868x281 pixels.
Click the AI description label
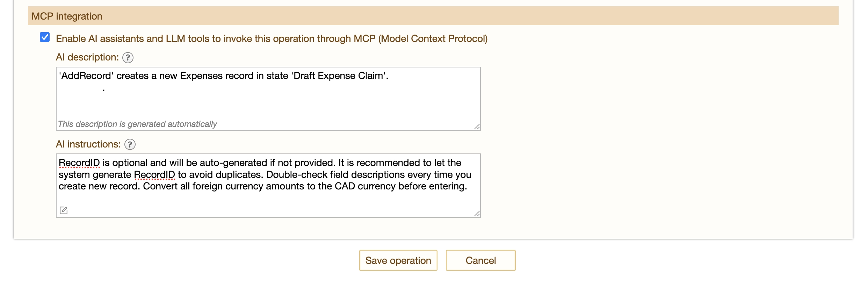click(x=87, y=57)
